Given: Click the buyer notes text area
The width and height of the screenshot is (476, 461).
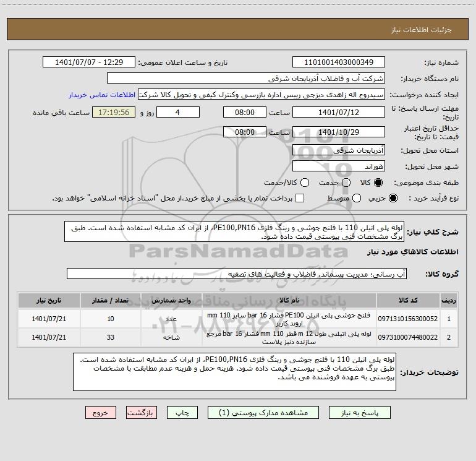Looking at the screenshot, I should coord(234,372).
